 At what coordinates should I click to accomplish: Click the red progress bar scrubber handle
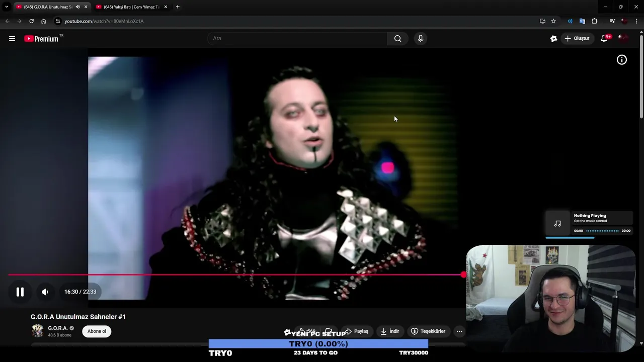point(463,275)
